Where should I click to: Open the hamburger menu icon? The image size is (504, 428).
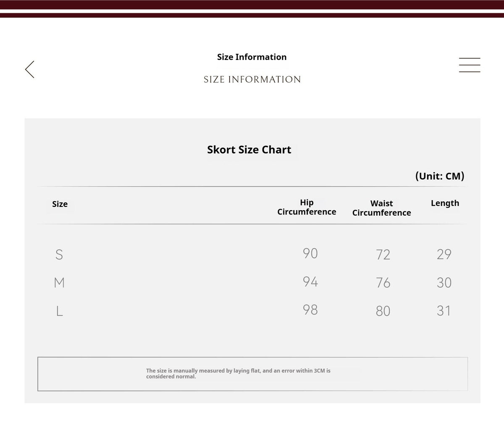(470, 65)
